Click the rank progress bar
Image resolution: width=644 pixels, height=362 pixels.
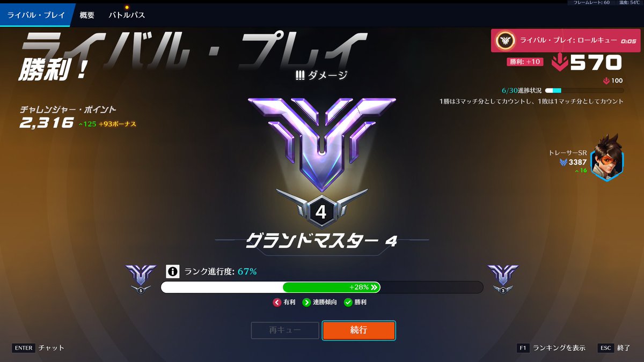(x=322, y=287)
